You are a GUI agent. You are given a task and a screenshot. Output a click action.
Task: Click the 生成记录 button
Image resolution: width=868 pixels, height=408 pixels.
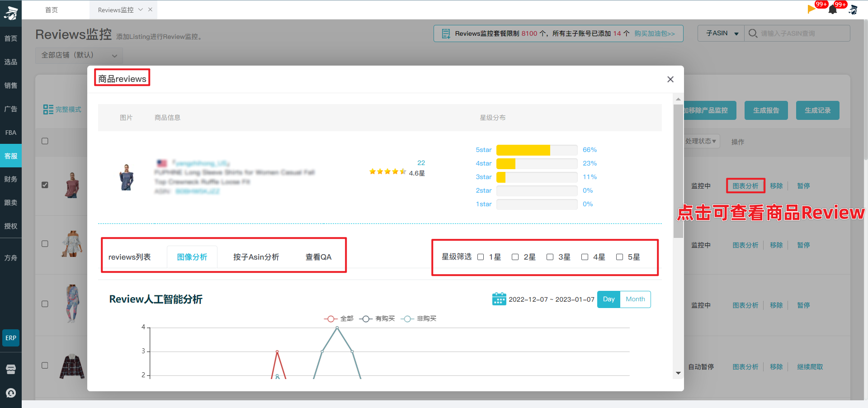pos(818,110)
